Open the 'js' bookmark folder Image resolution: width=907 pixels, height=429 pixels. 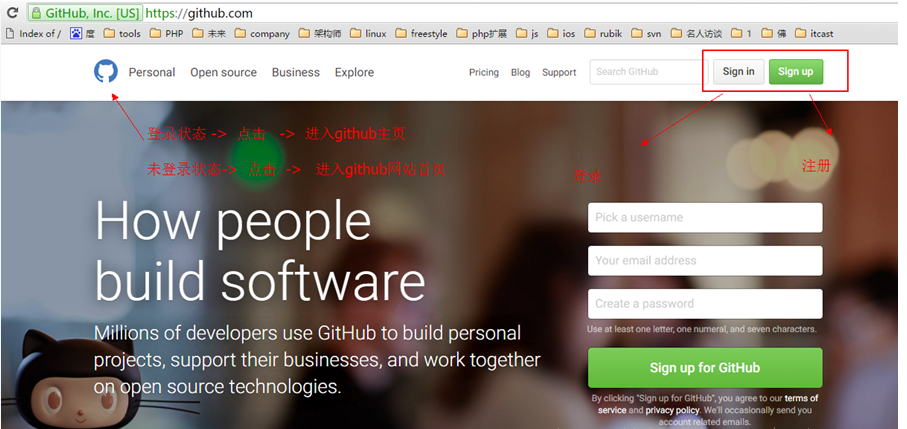click(x=527, y=34)
